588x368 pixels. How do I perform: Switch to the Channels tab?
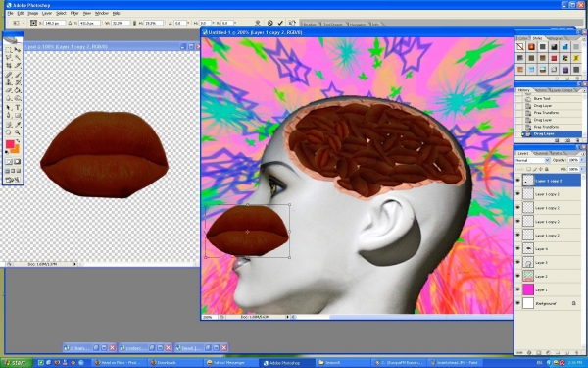(x=540, y=154)
